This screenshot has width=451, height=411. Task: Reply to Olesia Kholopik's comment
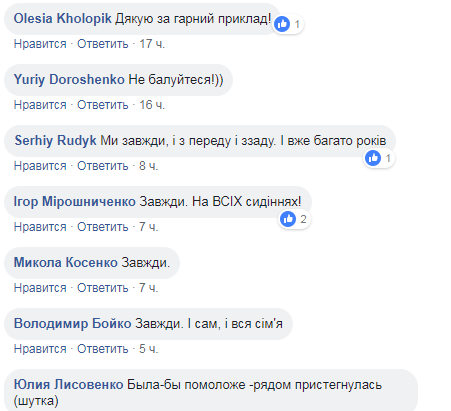[103, 44]
